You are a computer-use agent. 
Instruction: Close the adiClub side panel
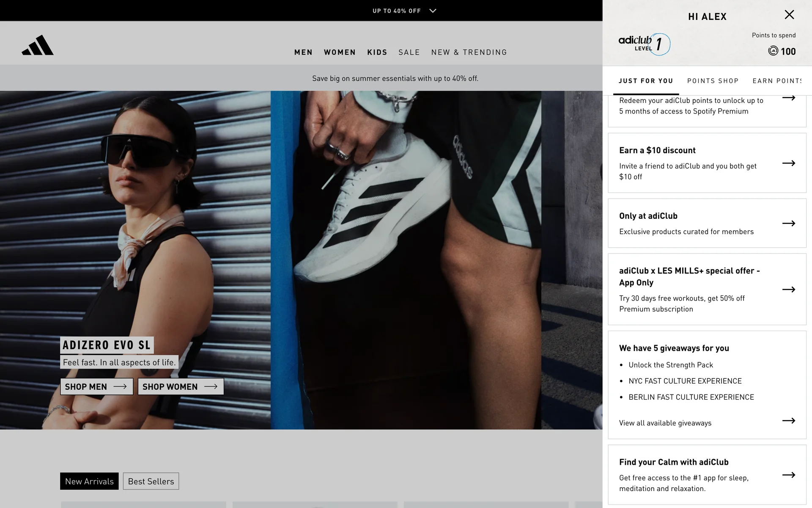(x=789, y=15)
